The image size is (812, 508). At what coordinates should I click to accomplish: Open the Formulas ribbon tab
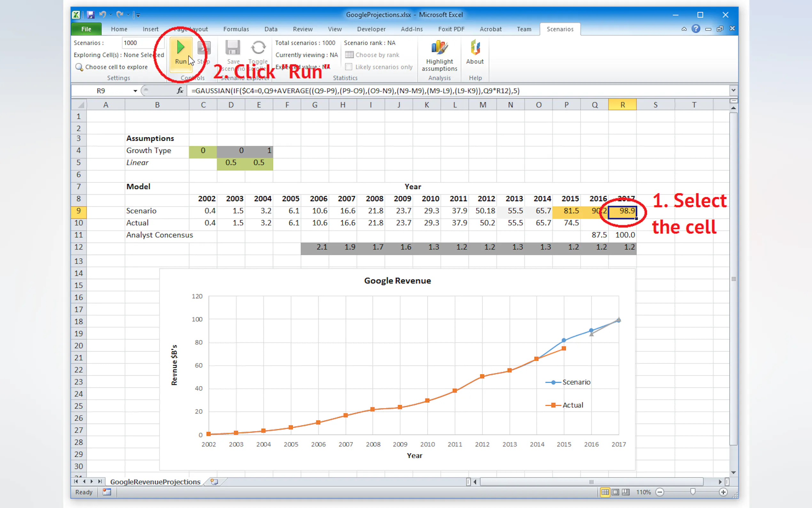(x=236, y=29)
